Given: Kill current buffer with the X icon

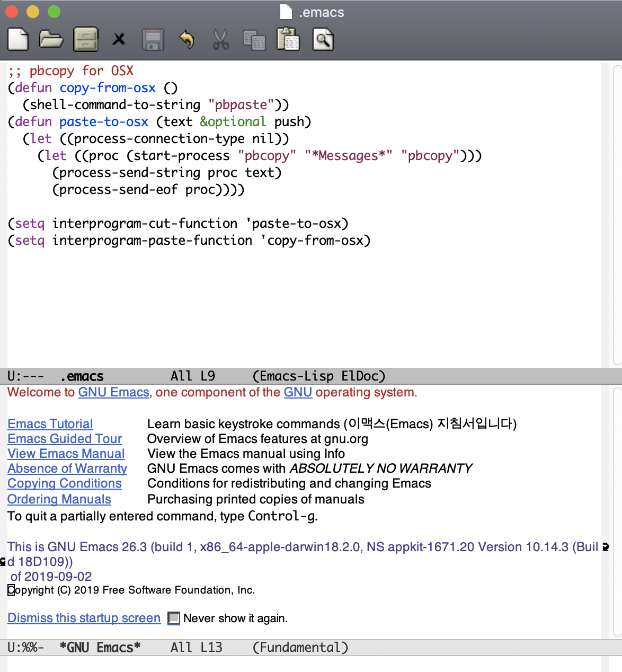Looking at the screenshot, I should (x=119, y=39).
